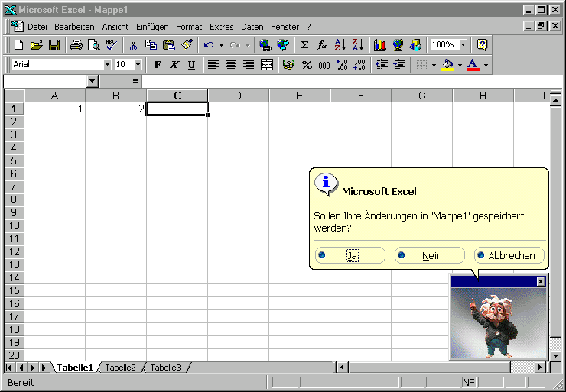The image size is (566, 392).
Task: Decrease decimal places icon
Action: tap(359, 65)
